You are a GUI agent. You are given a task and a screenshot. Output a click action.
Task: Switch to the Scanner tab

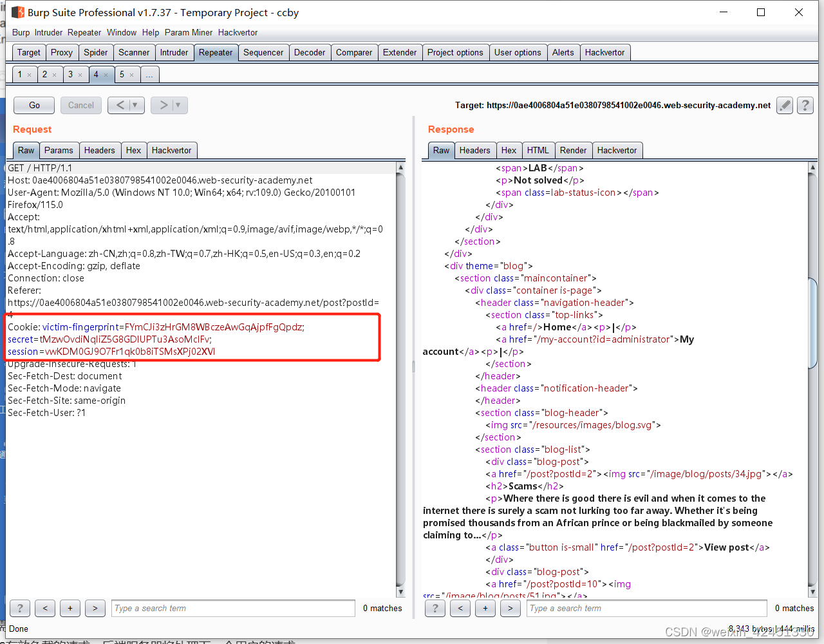click(134, 52)
